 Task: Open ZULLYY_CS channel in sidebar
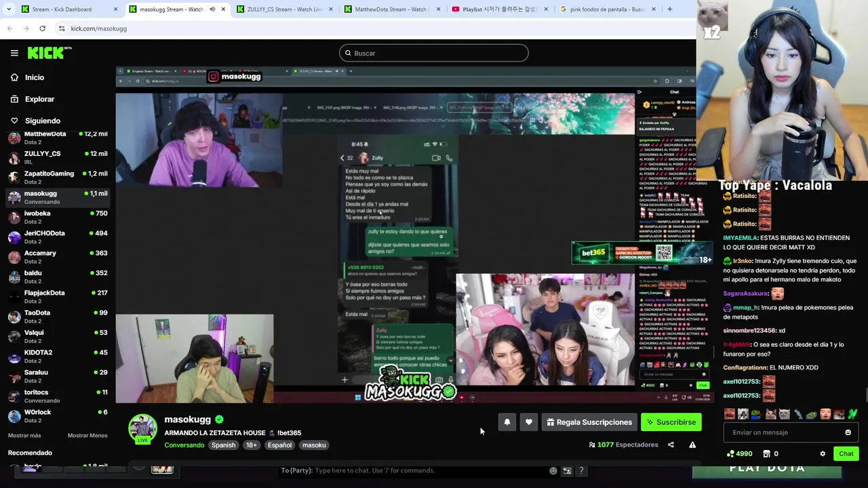58,157
